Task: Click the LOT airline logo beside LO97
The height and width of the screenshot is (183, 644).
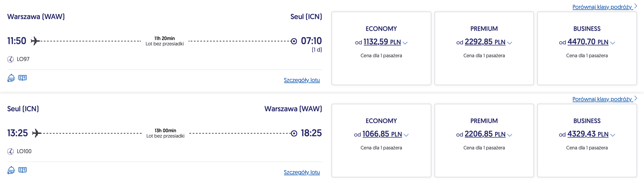Action: (10, 59)
